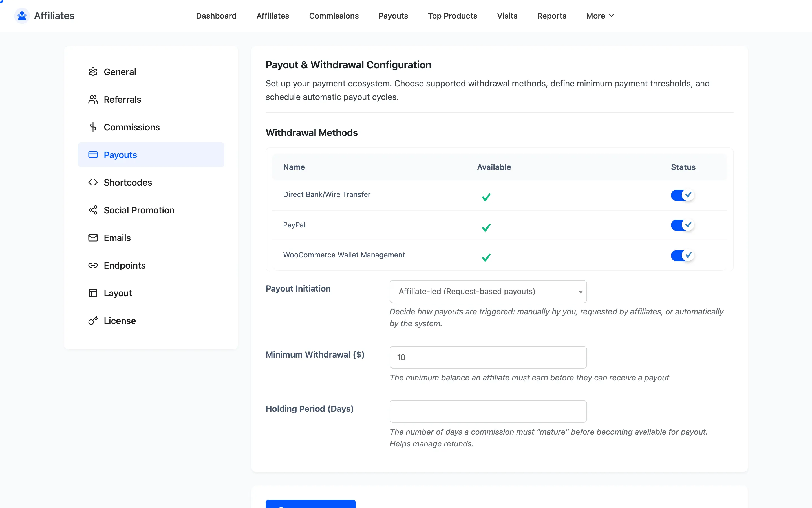Click the Social Promotion share icon
Viewport: 812px width, 508px height.
point(93,210)
